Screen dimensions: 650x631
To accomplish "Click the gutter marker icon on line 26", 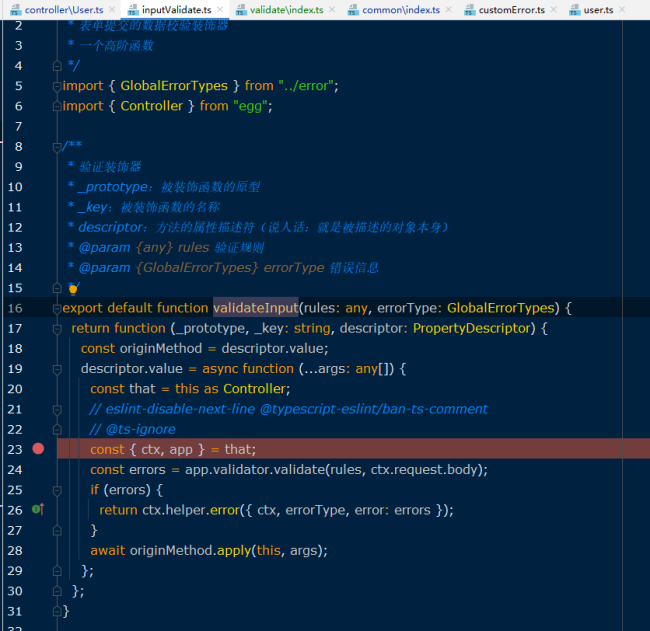I will click(x=37, y=509).
